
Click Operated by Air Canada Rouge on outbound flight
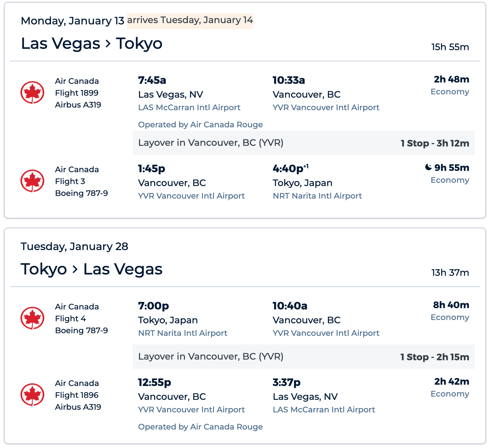(200, 125)
